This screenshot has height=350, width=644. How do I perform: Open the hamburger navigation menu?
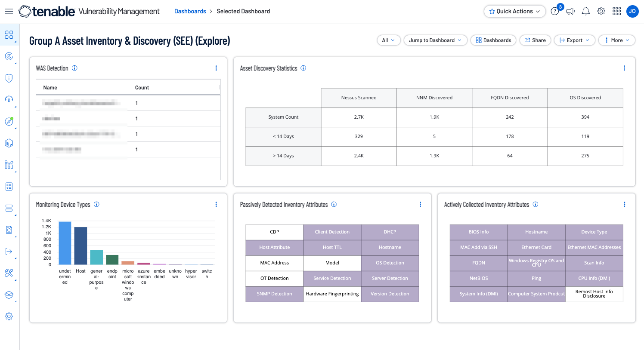click(x=9, y=12)
